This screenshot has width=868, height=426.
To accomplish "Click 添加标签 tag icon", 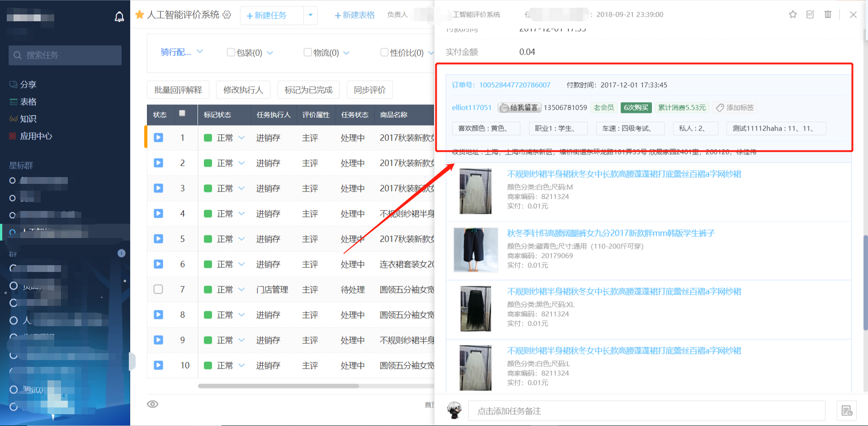I will (720, 108).
